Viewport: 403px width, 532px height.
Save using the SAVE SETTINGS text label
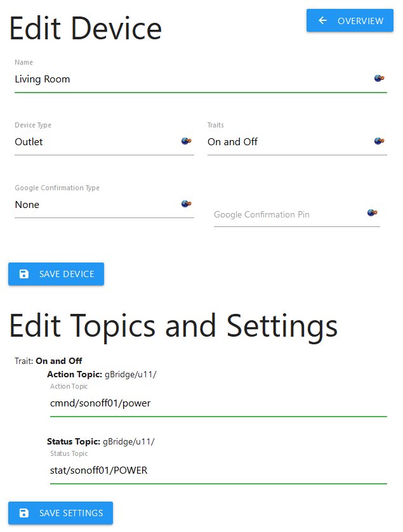point(71,513)
